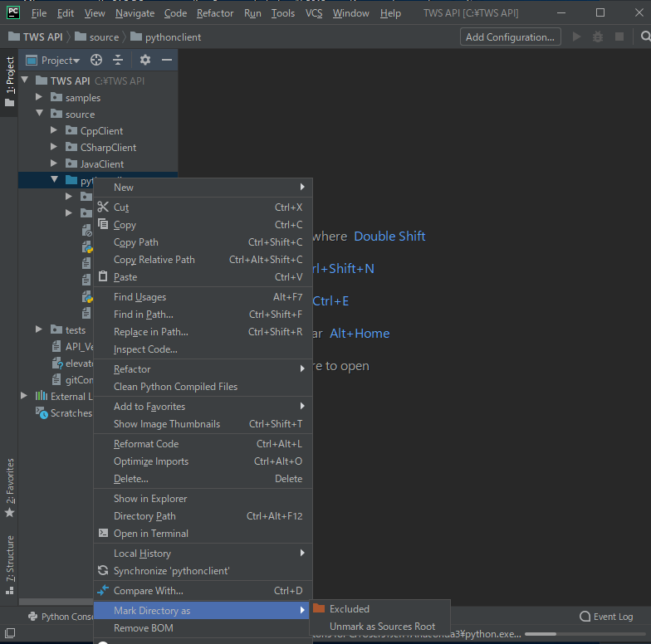Click the Search Everywhere magnifier
Image resolution: width=651 pixels, height=644 pixels.
(645, 37)
